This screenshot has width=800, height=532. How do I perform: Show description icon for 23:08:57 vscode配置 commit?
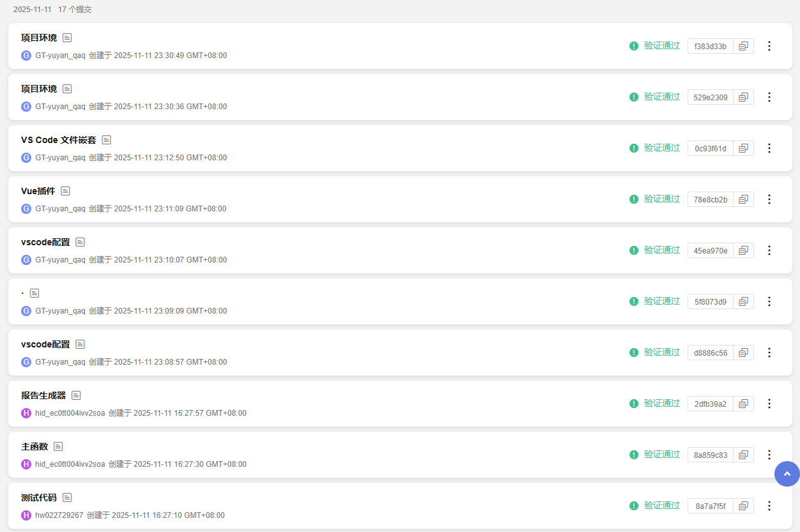(80, 344)
